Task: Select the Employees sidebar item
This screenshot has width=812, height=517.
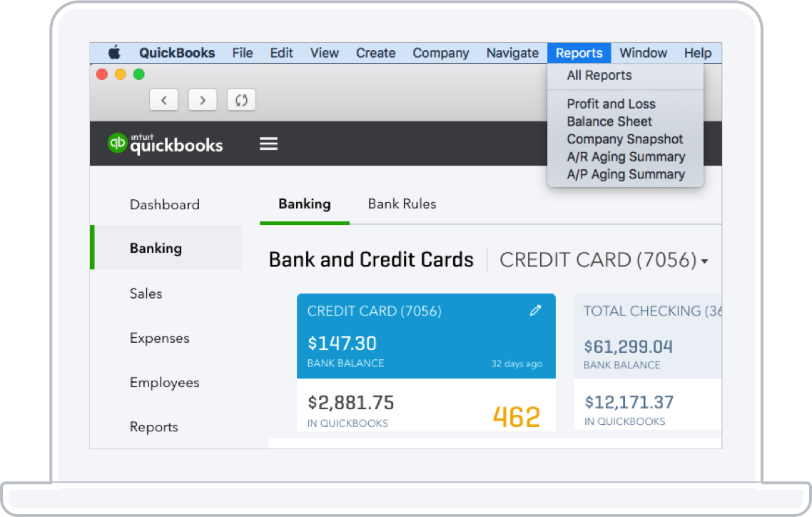Action: tap(164, 383)
